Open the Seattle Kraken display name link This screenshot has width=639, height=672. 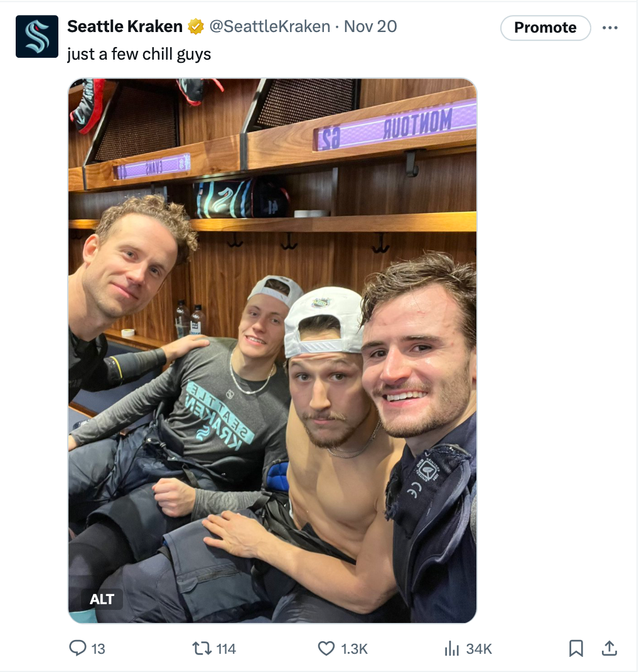[x=125, y=26]
